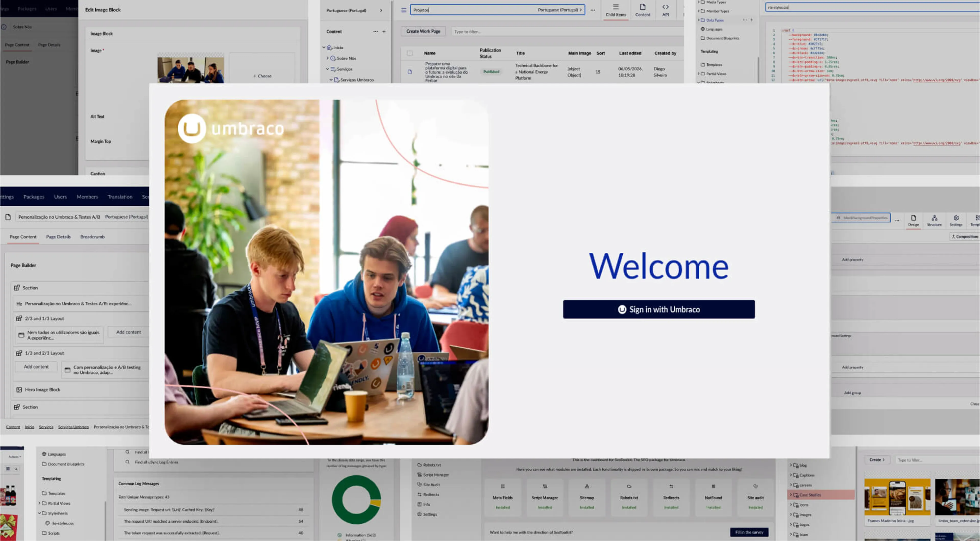Expand the blog media folder

(791, 465)
